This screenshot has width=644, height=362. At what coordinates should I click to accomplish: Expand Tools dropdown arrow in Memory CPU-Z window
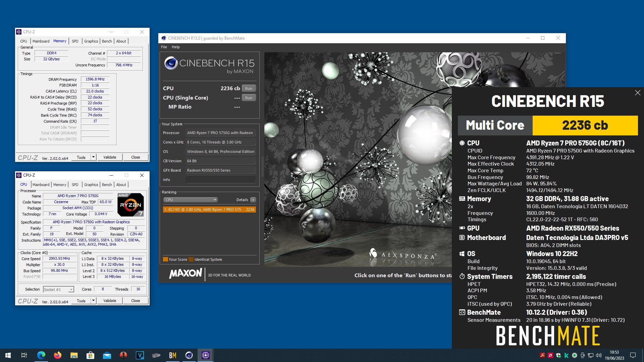pos(94,157)
